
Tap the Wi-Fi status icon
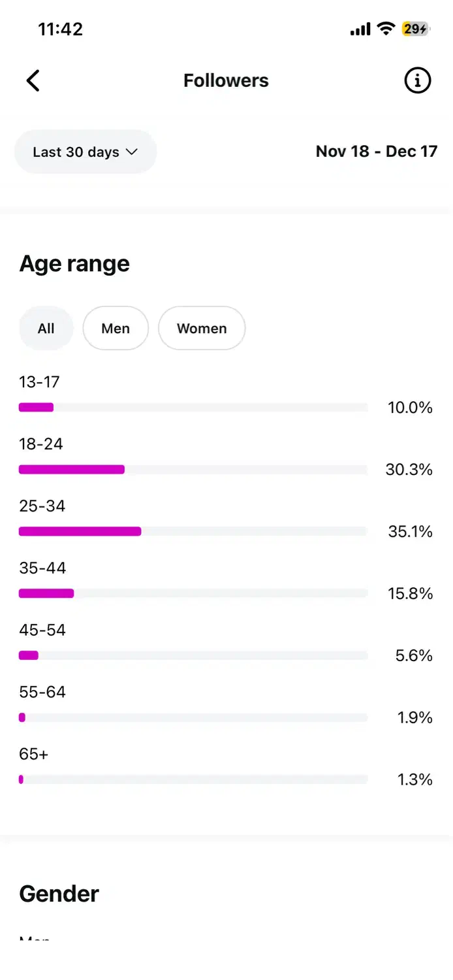click(x=386, y=29)
